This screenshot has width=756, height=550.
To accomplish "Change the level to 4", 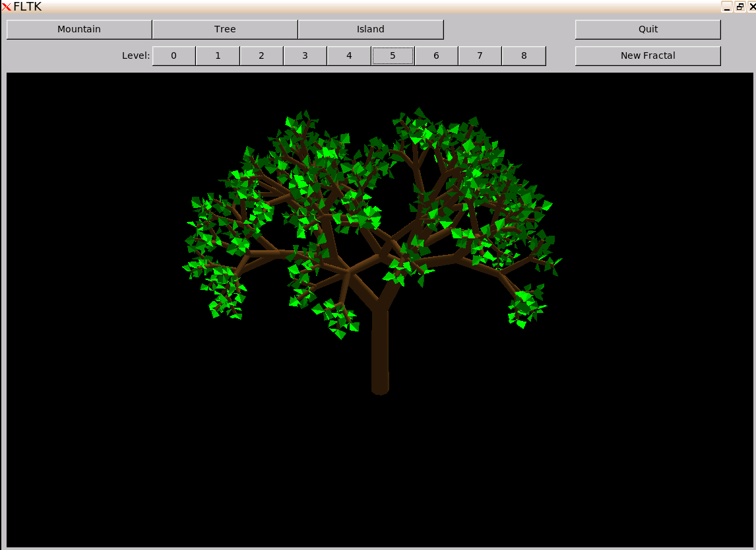I will tap(349, 55).
